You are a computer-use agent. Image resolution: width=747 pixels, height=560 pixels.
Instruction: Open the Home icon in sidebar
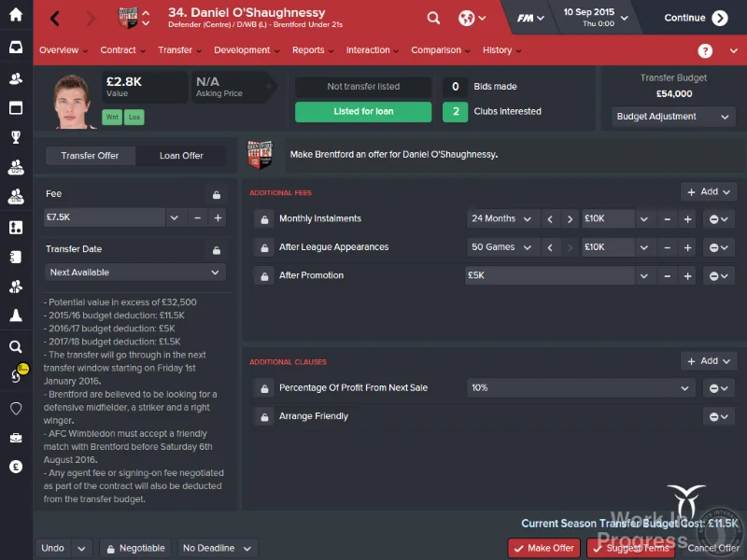coord(16,14)
